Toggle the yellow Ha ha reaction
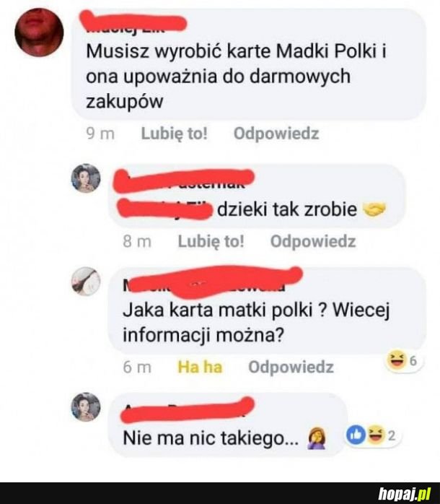This screenshot has width=440, height=504. 200,367
